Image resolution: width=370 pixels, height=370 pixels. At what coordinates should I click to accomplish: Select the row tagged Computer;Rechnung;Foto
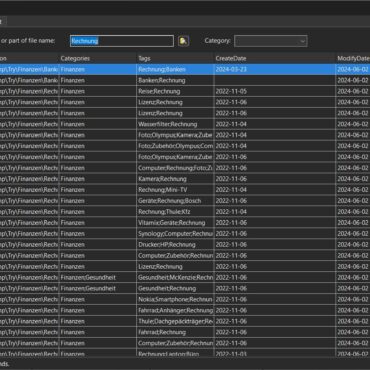pyautogui.click(x=185, y=168)
